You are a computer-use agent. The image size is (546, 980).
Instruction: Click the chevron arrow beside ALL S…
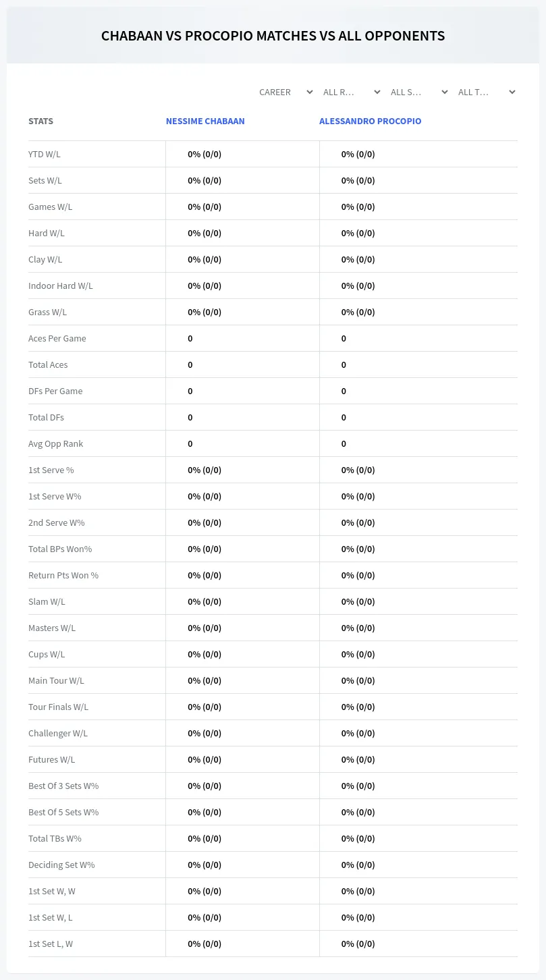445,92
